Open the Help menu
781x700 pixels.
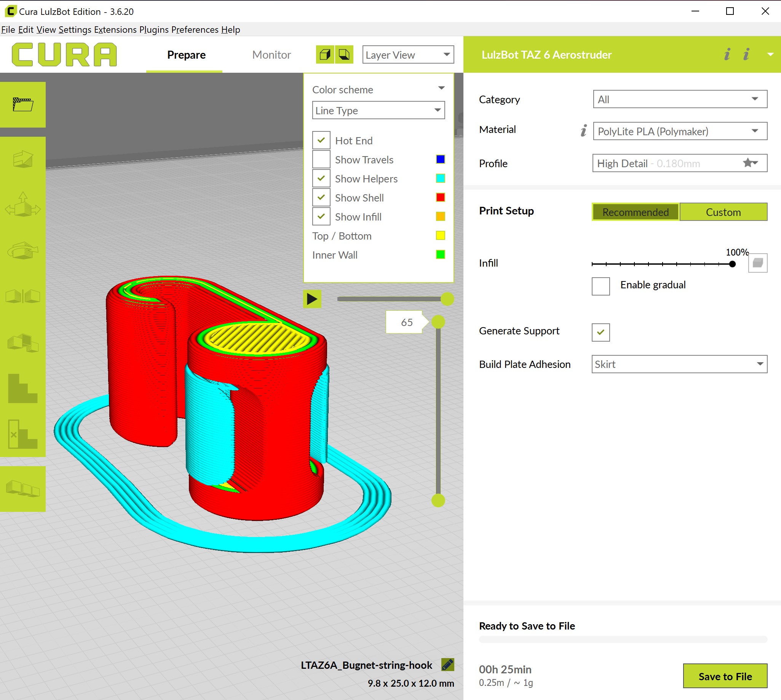tap(230, 30)
